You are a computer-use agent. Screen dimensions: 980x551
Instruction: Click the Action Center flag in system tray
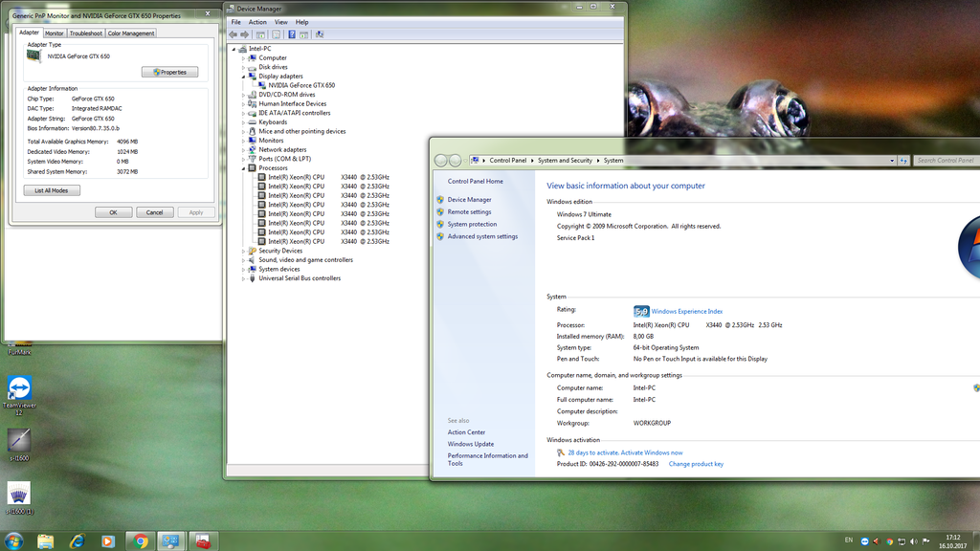click(925, 541)
